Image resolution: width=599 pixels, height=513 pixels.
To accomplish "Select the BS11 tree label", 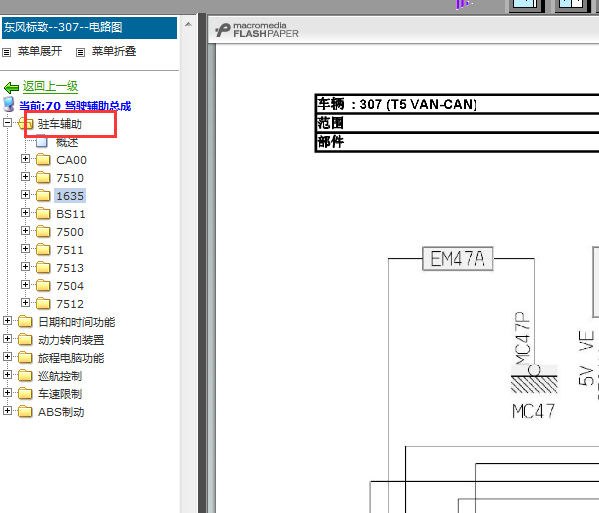I will coord(71,214).
